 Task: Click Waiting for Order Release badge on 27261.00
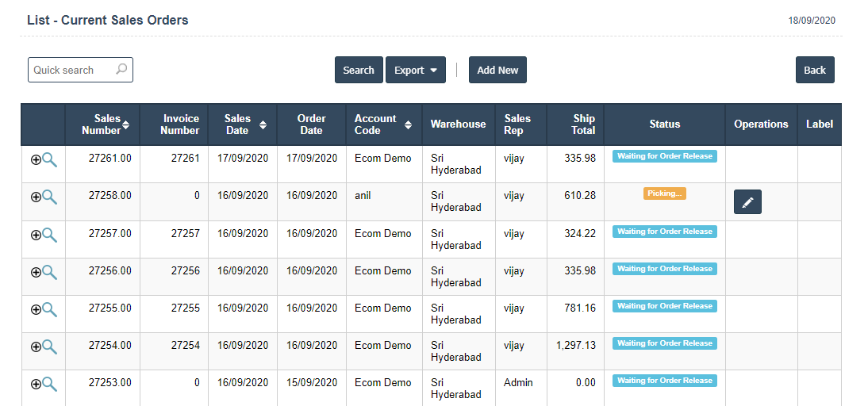coord(664,156)
